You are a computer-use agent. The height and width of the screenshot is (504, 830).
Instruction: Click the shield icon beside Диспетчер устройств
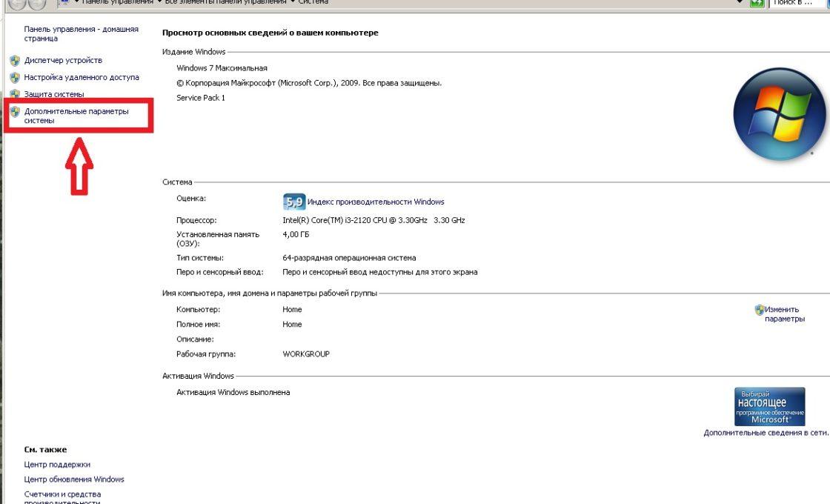click(x=15, y=60)
